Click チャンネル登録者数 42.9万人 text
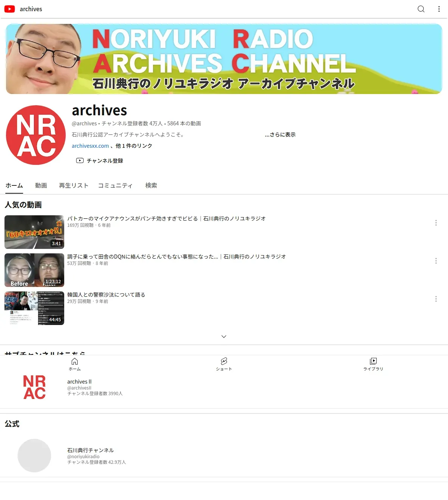 97,462
